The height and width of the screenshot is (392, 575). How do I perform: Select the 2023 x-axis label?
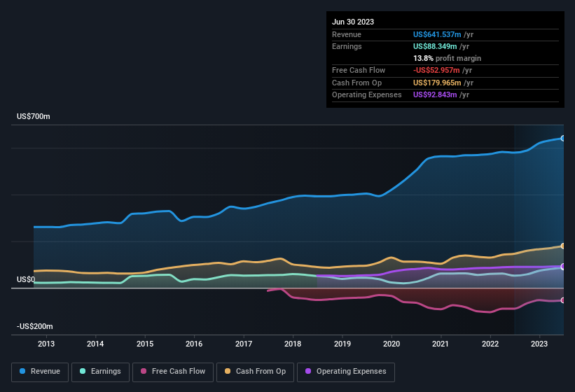click(539, 344)
